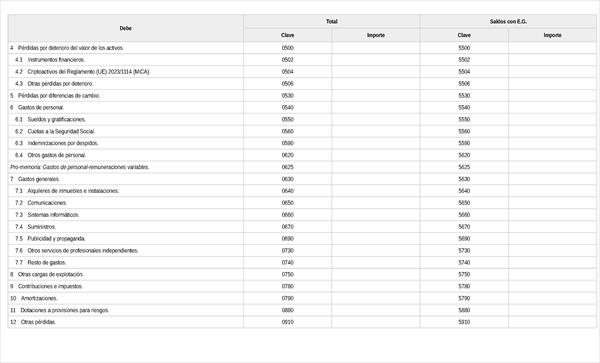The width and height of the screenshot is (600, 363).
Task: Select Importe cell for clave 0730
Action: tap(376, 251)
